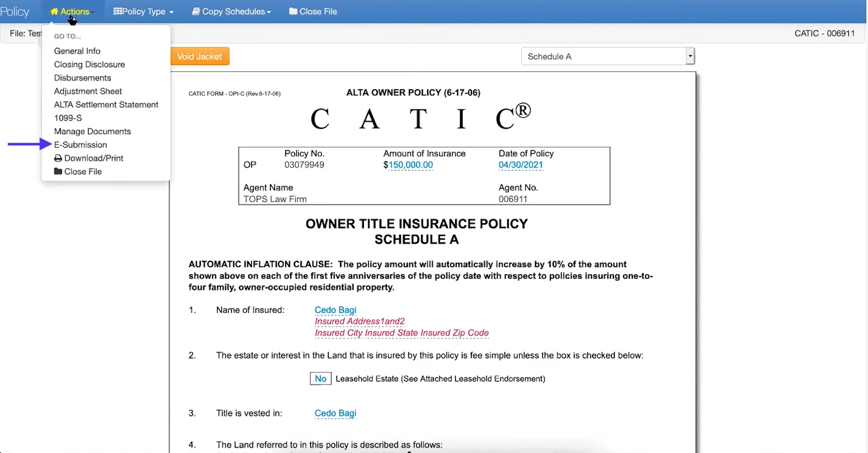The height and width of the screenshot is (453, 868).
Task: Edit the amount of insurance 150,000.00
Action: pyautogui.click(x=410, y=165)
